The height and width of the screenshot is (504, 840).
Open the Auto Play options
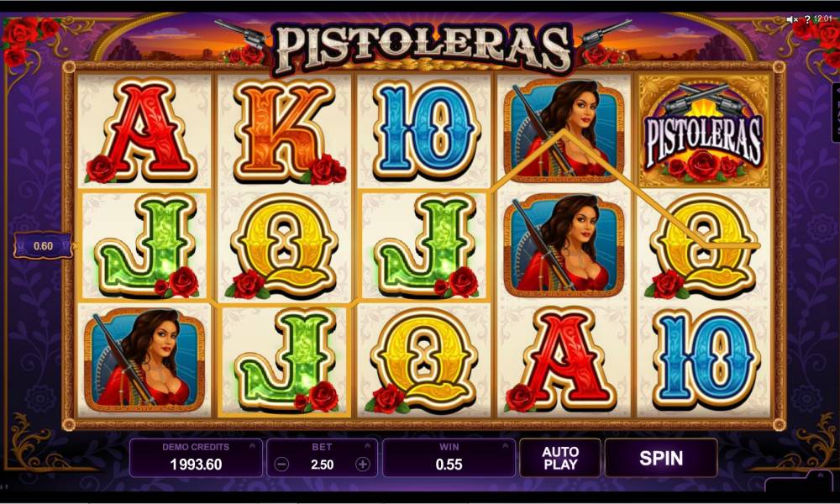tap(559, 458)
